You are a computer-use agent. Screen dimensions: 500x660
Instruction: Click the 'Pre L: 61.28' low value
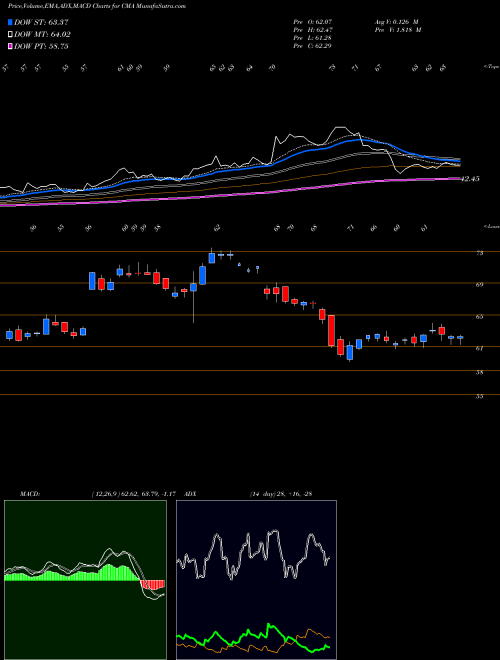[x=313, y=38]
